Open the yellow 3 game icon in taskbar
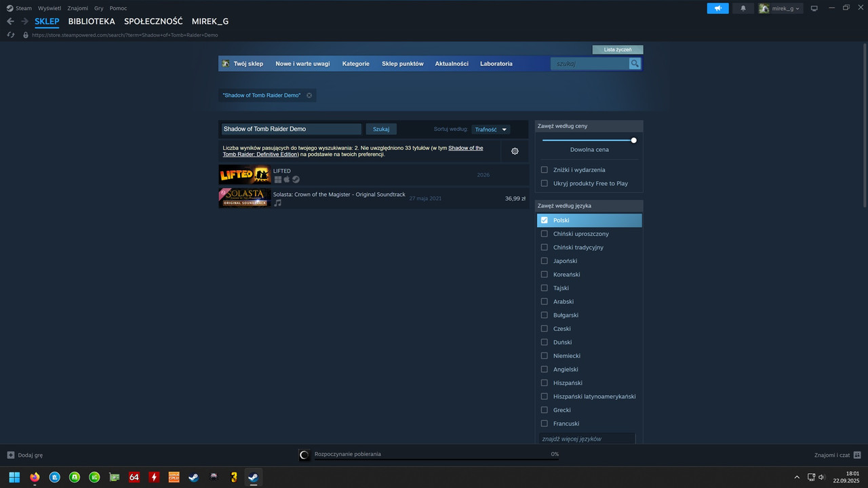 [x=234, y=477]
